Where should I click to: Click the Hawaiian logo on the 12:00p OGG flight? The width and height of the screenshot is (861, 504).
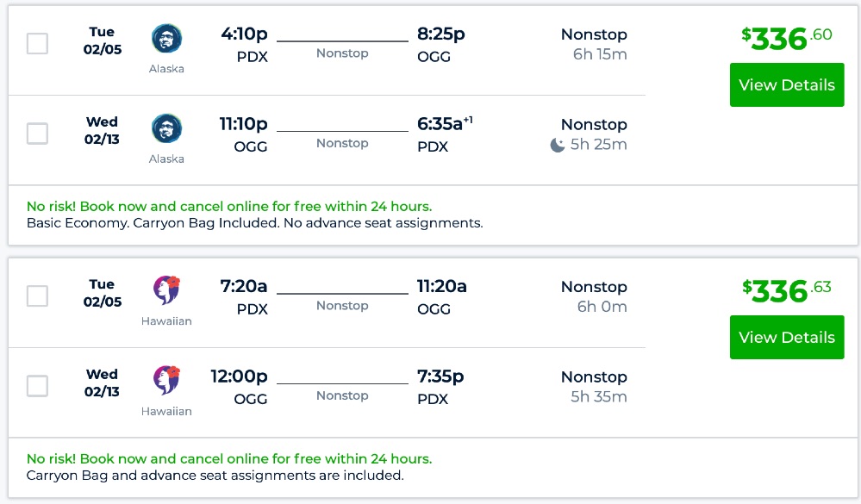[x=166, y=381]
